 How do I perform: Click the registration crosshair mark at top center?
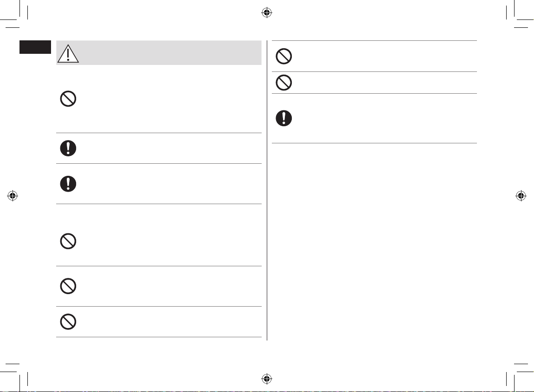(267, 13)
